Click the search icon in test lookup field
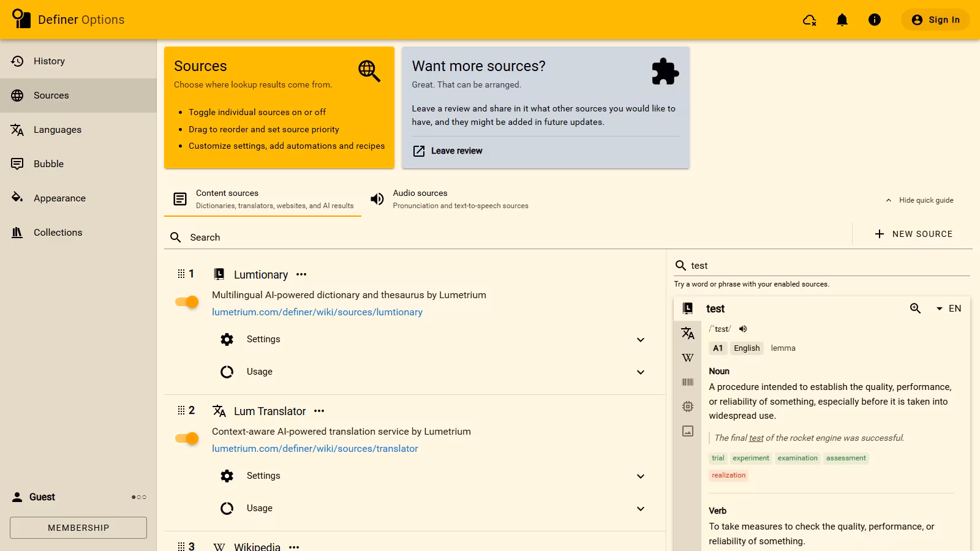Viewport: 980px width, 551px height. pos(680,265)
